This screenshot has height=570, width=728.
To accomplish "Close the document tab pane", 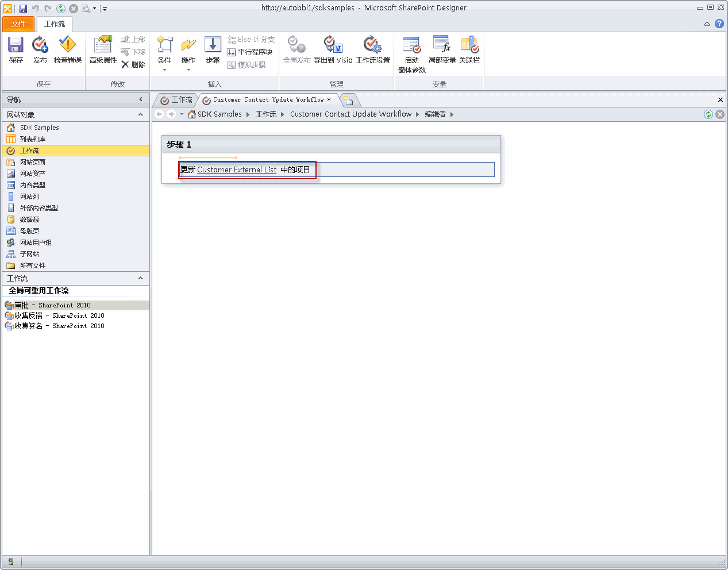I will coord(720,100).
